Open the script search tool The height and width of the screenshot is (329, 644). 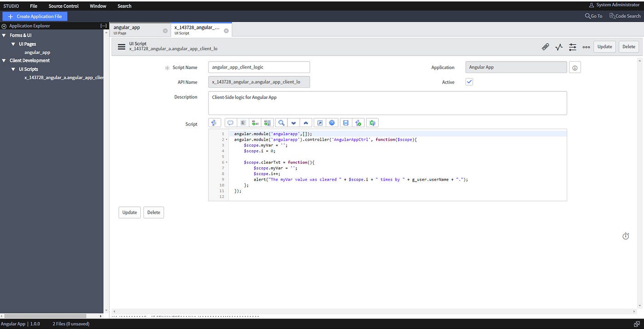281,123
